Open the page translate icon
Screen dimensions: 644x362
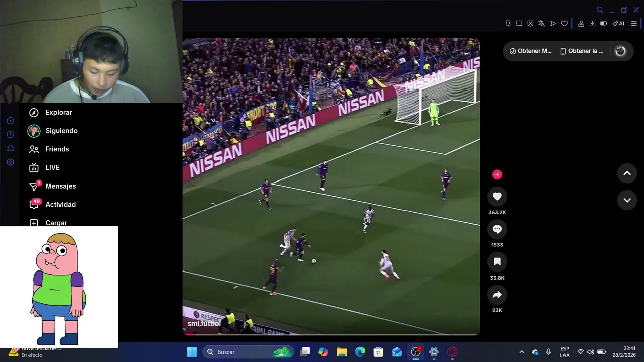point(541,24)
